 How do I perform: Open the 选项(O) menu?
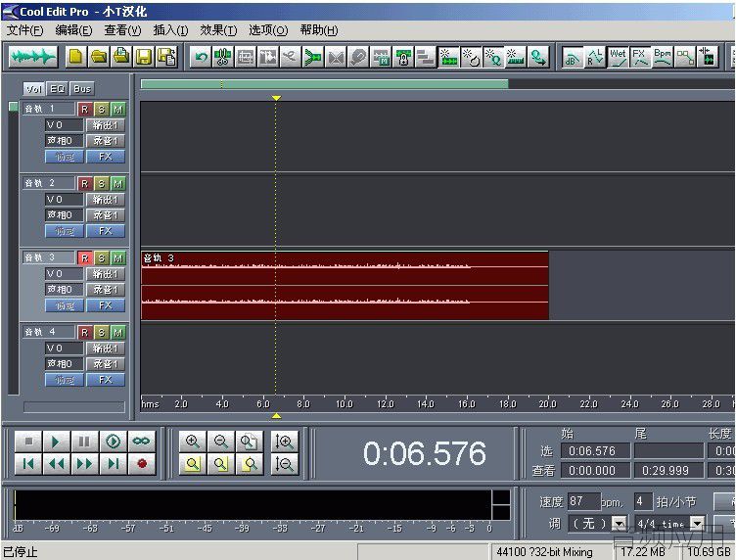click(x=268, y=30)
